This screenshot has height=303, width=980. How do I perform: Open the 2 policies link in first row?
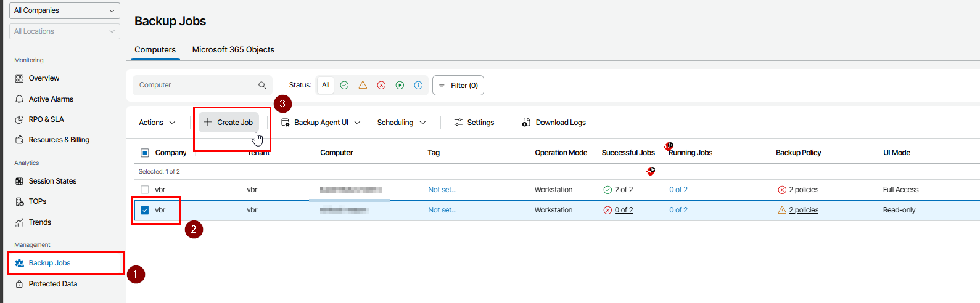pos(804,190)
